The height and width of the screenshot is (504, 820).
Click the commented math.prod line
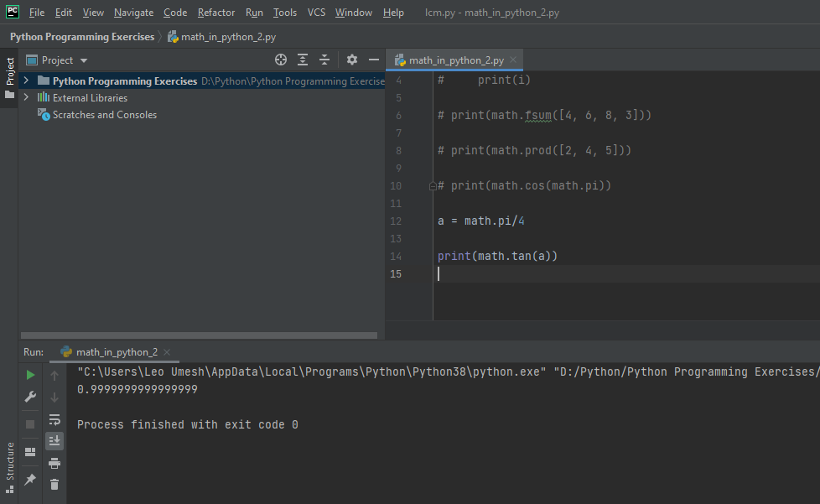click(x=534, y=151)
